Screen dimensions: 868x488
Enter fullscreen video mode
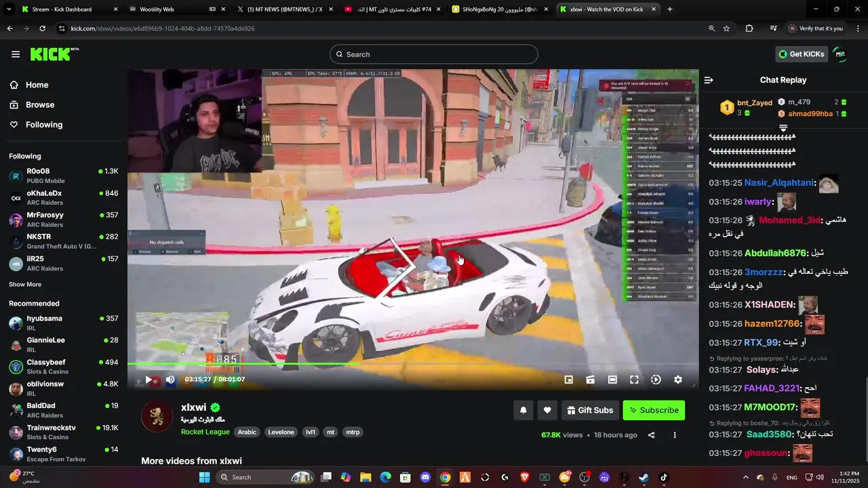click(x=634, y=380)
